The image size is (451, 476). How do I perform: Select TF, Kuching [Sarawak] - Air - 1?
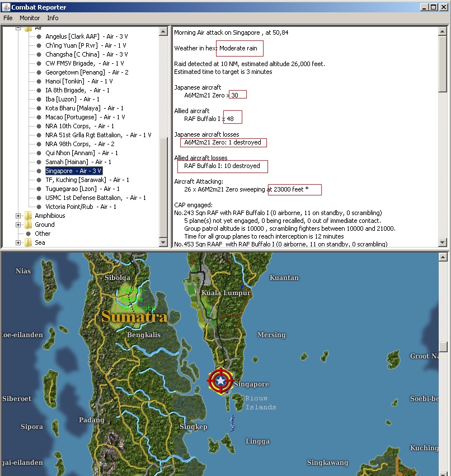pyautogui.click(x=87, y=180)
